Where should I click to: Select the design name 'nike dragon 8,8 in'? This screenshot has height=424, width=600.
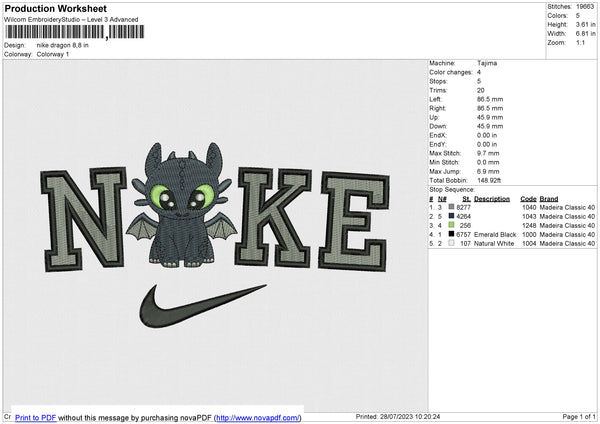(x=62, y=45)
